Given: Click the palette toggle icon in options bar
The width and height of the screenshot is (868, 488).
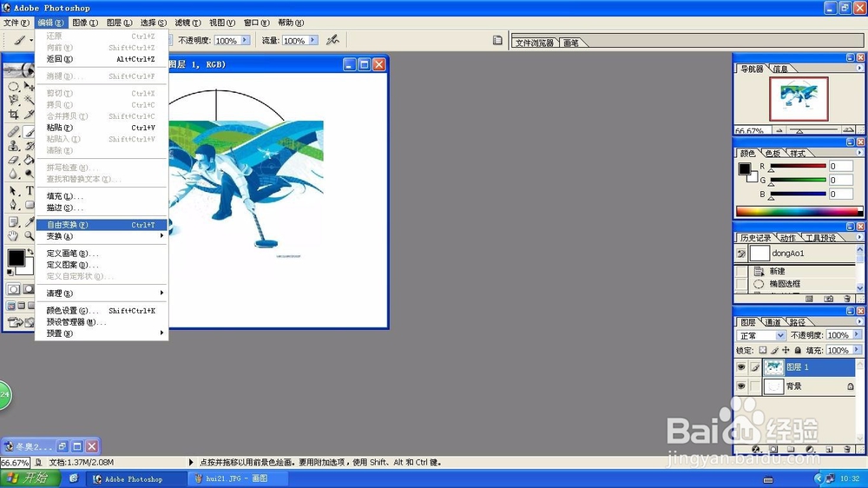Looking at the screenshot, I should pos(497,40).
